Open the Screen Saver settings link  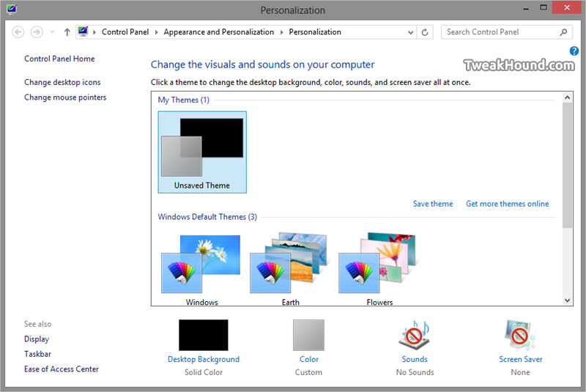pos(521,359)
